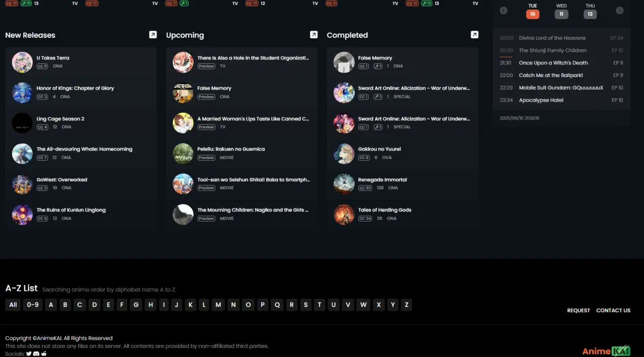Screen dimensions: 644x357
Task: Open the Discord social icon
Action: pyautogui.click(x=36, y=353)
